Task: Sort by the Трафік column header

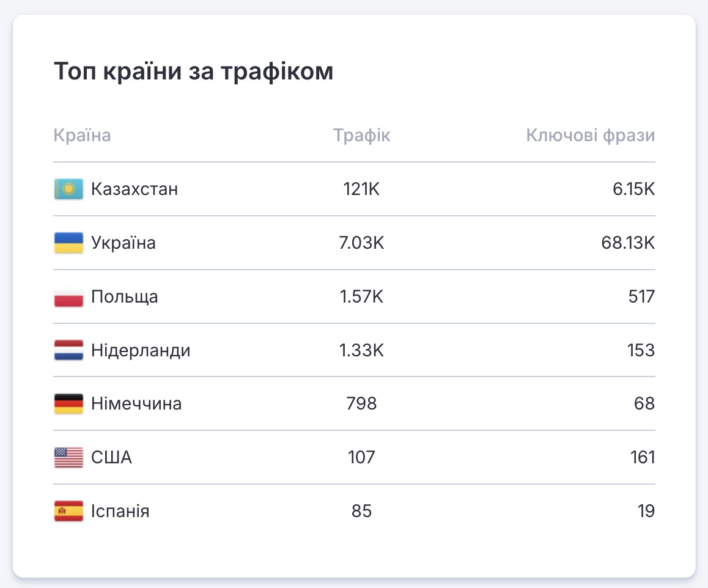Action: [x=361, y=135]
